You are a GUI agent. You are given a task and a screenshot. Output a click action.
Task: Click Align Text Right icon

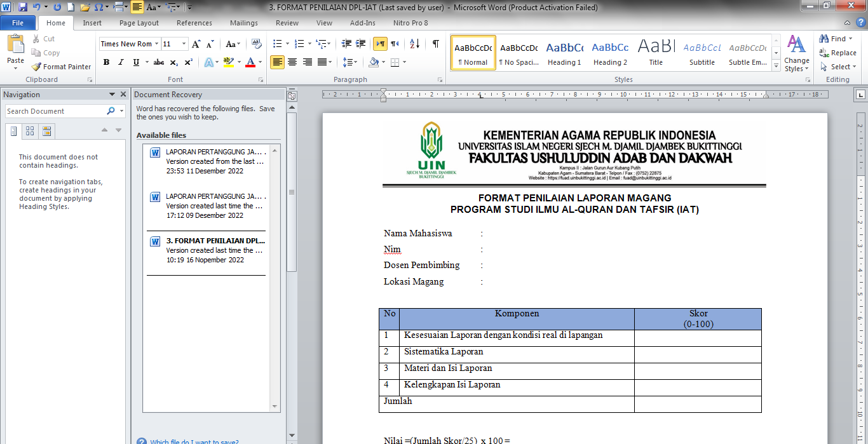(x=308, y=62)
